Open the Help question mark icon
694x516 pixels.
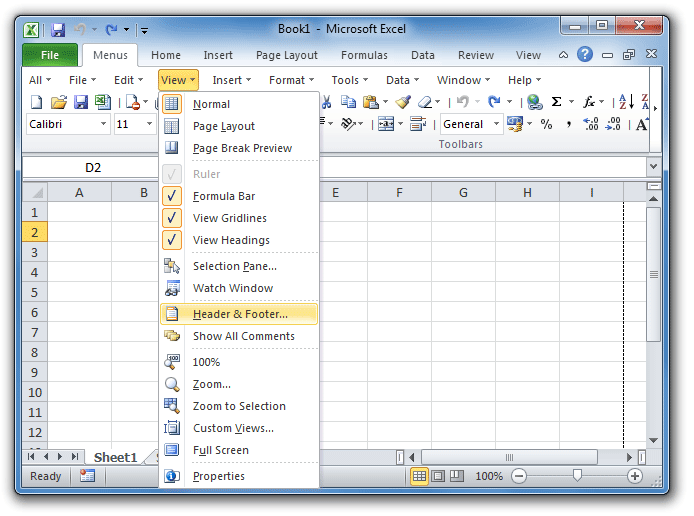585,55
